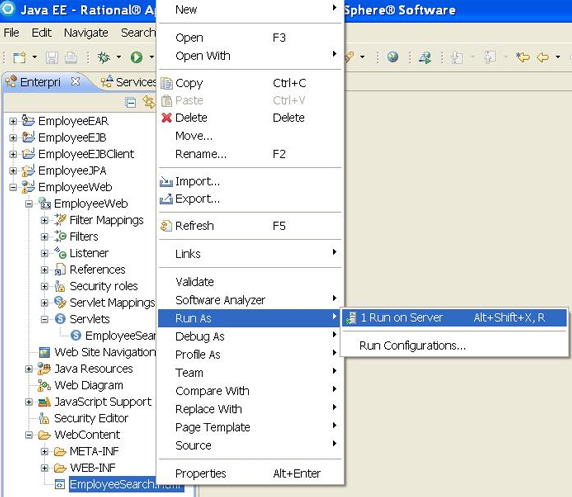Click the Security Editor icon
Viewport: 572px width, 497px height.
click(44, 418)
